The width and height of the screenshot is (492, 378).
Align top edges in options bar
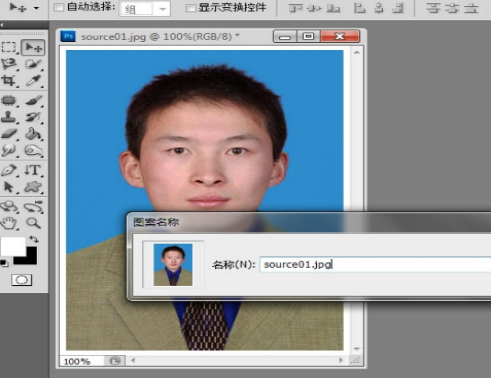coord(295,8)
